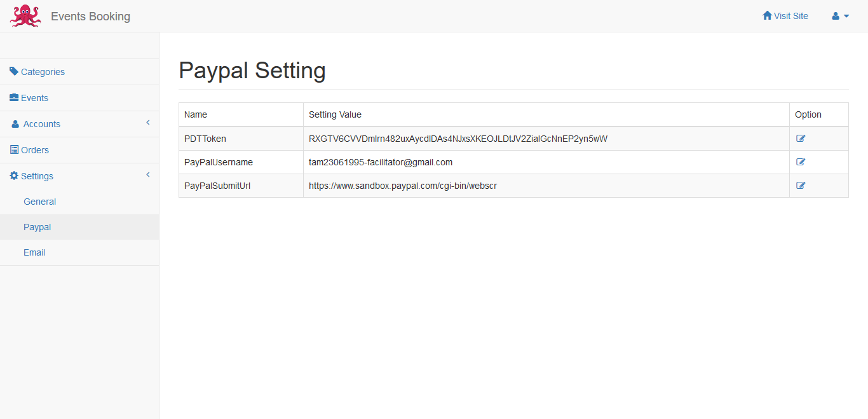Select the Paypal settings menu item
The height and width of the screenshot is (419, 868).
(x=37, y=227)
